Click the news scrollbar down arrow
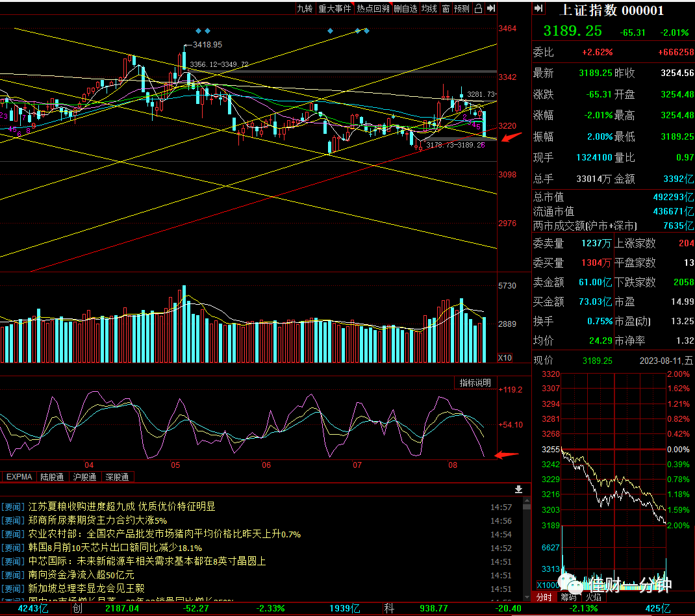695x616 pixels. pyautogui.click(x=527, y=597)
